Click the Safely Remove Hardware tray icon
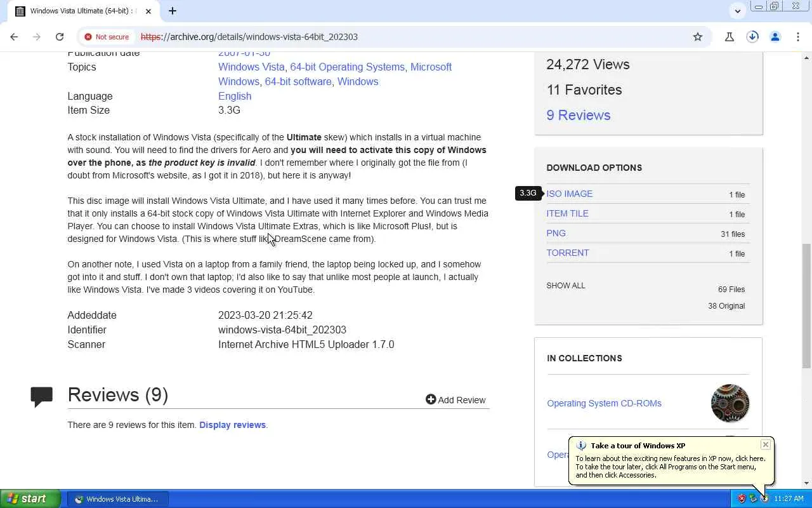The height and width of the screenshot is (508, 812). [x=753, y=498]
